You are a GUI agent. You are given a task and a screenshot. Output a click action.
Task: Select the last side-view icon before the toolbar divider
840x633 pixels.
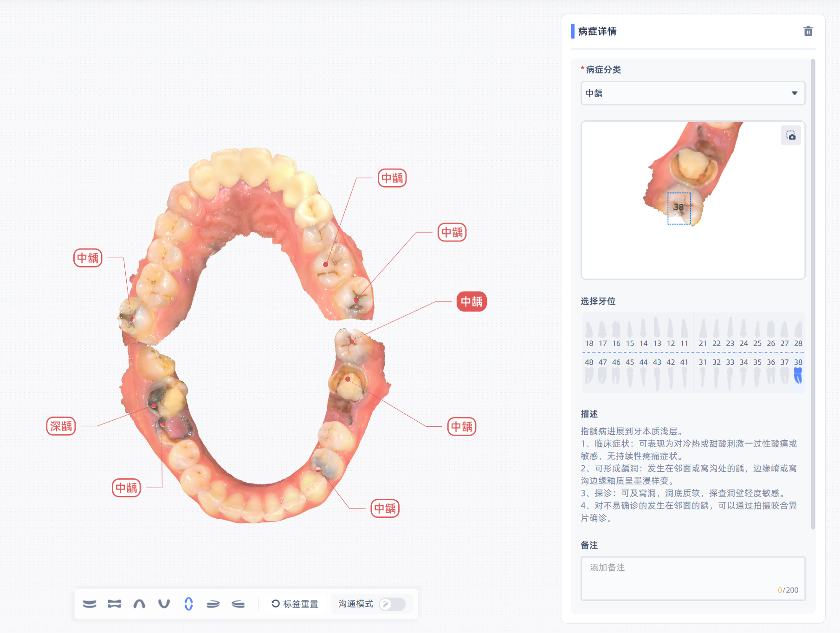click(238, 604)
